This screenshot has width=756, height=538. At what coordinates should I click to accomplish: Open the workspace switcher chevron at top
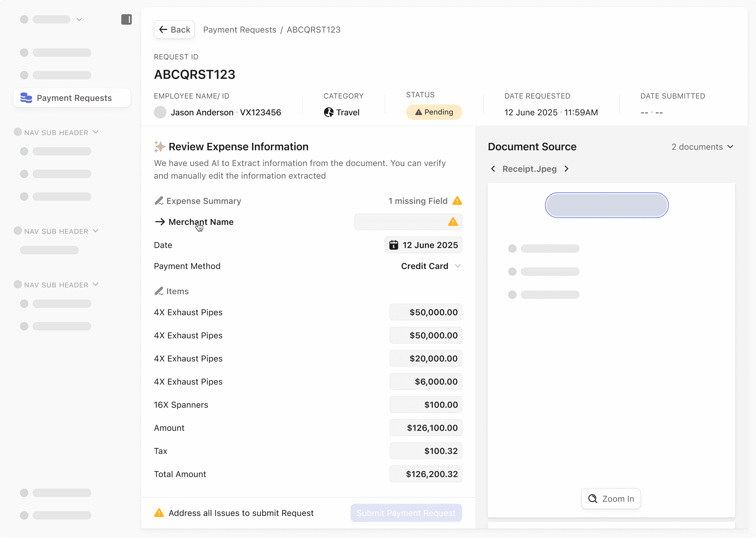[x=79, y=19]
